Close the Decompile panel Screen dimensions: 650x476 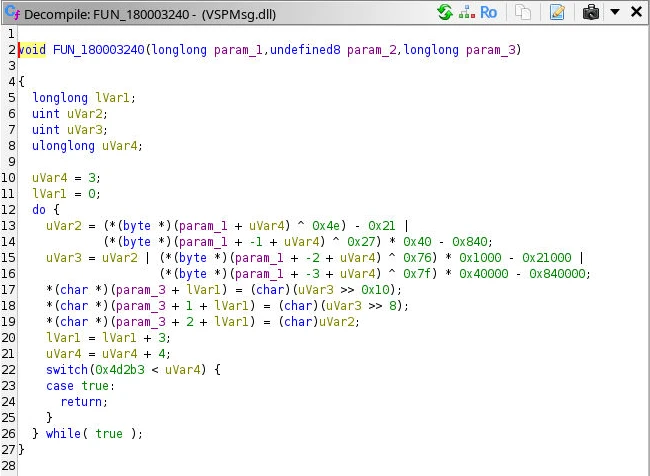point(636,12)
